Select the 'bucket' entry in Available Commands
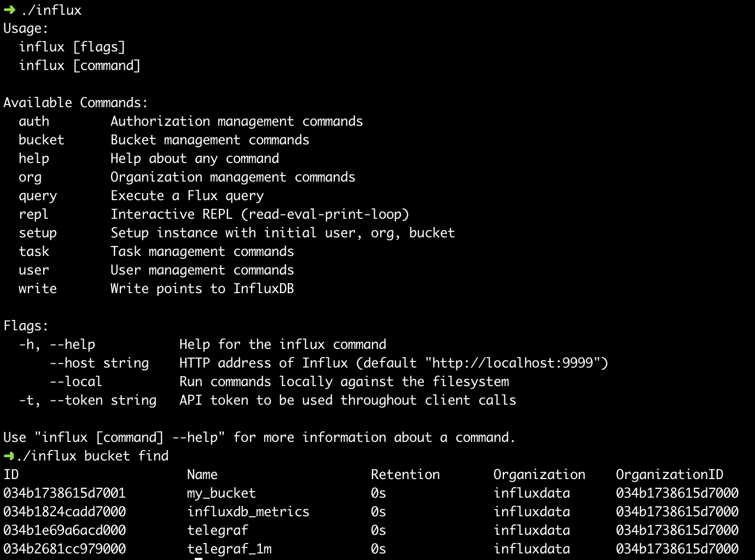The width and height of the screenshot is (755, 560). pyautogui.click(x=42, y=140)
